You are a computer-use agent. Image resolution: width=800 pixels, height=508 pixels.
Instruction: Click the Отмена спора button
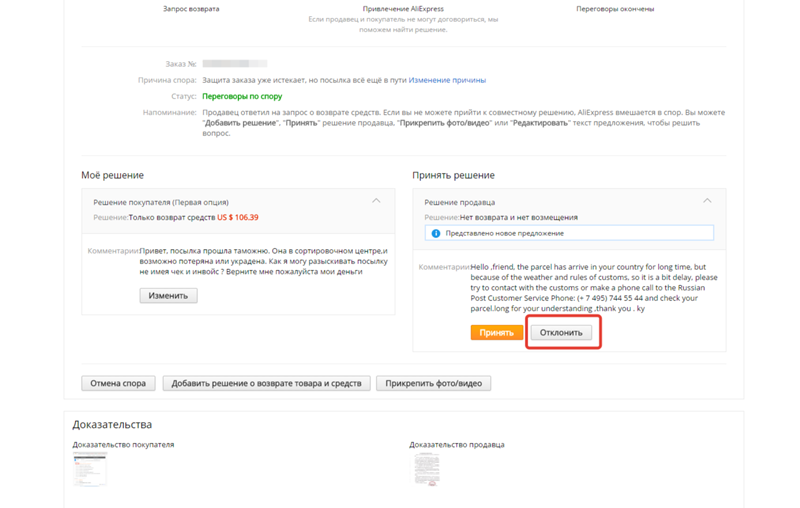(x=118, y=383)
